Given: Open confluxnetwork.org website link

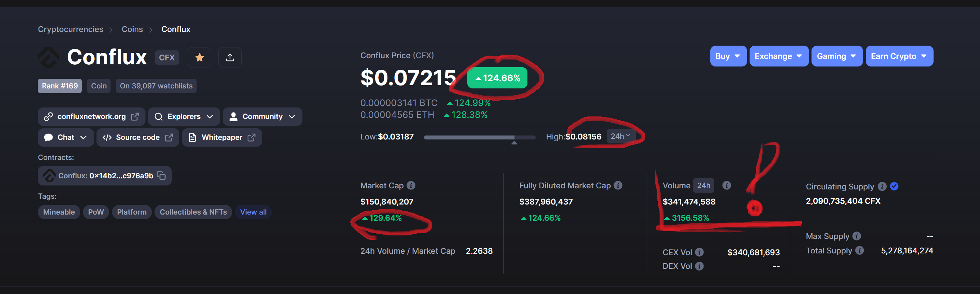Looking at the screenshot, I should 91,116.
